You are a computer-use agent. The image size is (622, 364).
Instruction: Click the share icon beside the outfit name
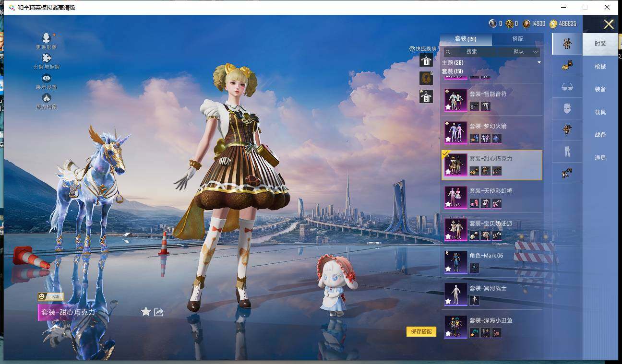point(159,312)
